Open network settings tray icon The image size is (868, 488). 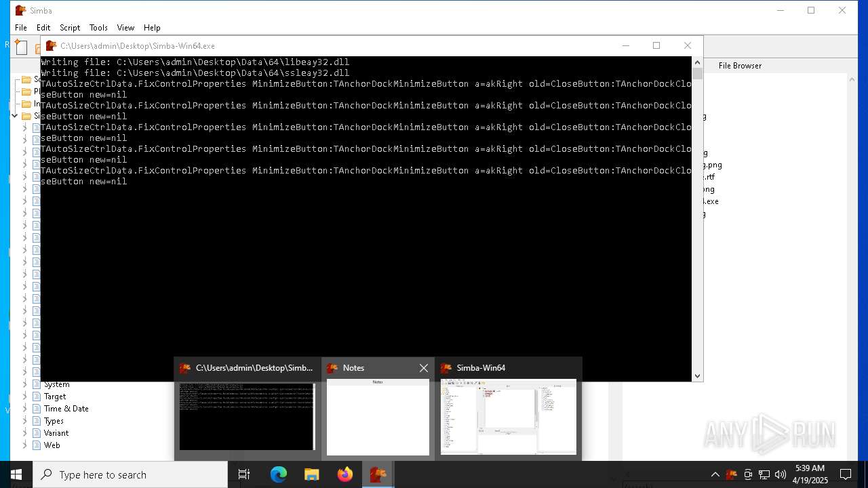[764, 474]
